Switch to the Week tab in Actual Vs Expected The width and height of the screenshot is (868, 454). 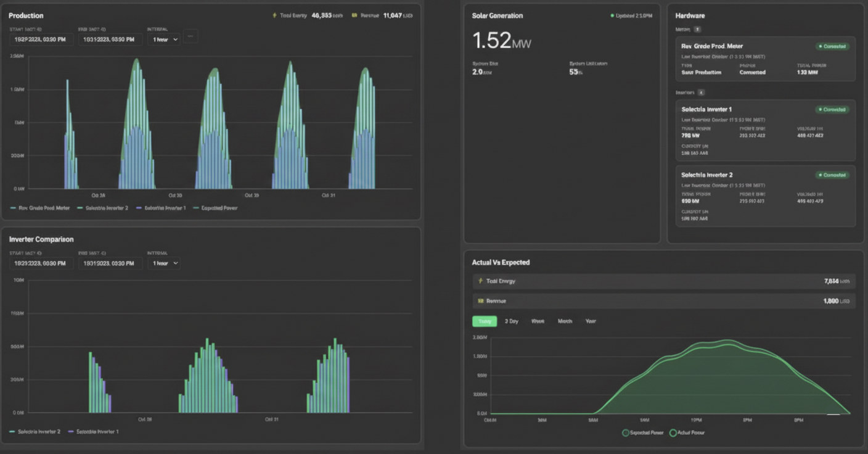click(538, 321)
